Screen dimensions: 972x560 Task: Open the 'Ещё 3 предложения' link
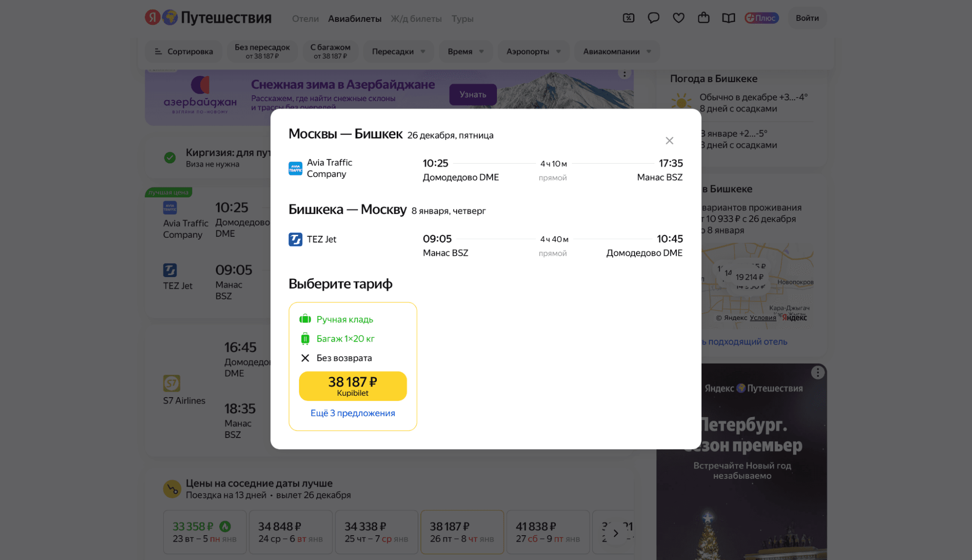click(x=353, y=413)
